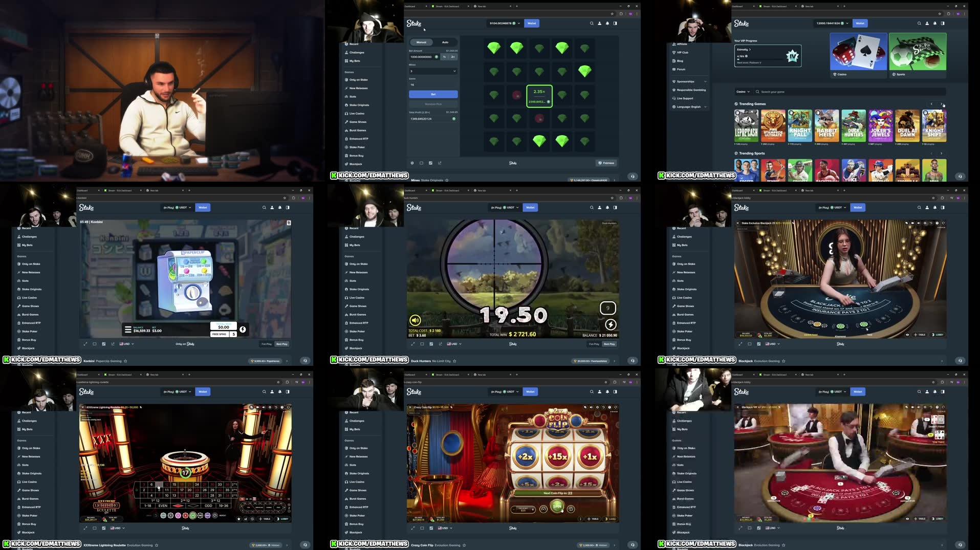980x550 pixels.
Task: Expand the Sponsorships sidebar section
Action: click(x=689, y=81)
